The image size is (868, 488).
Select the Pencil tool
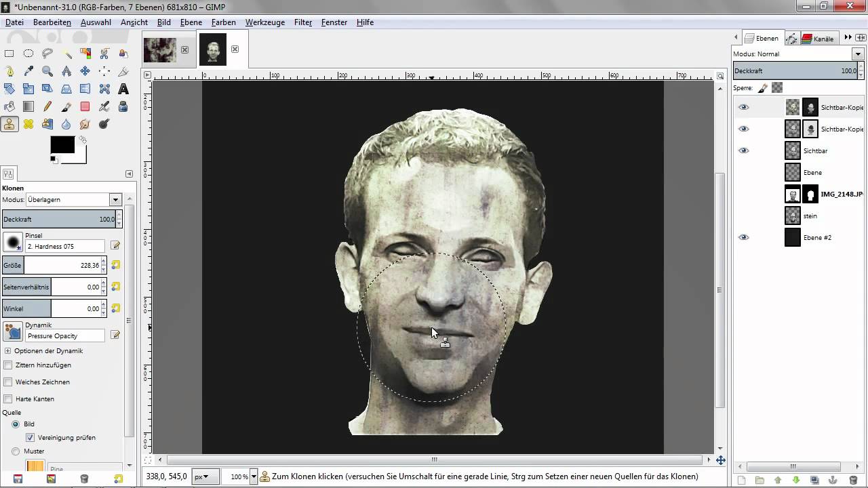(x=47, y=106)
